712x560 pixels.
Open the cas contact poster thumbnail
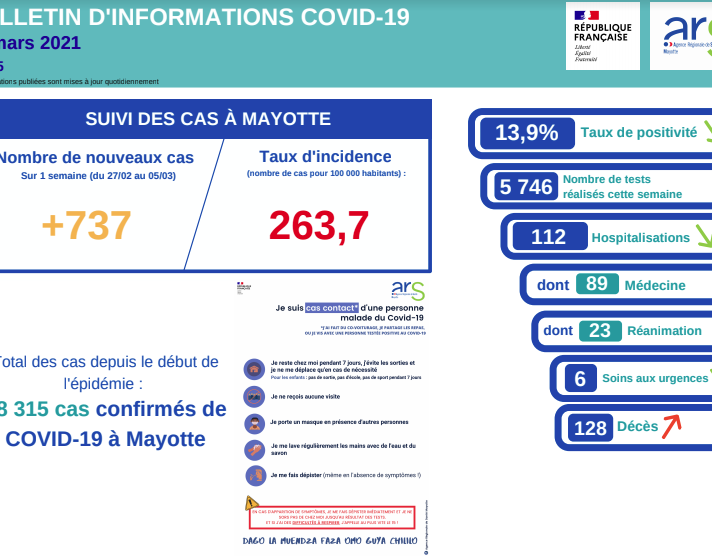coord(332,418)
